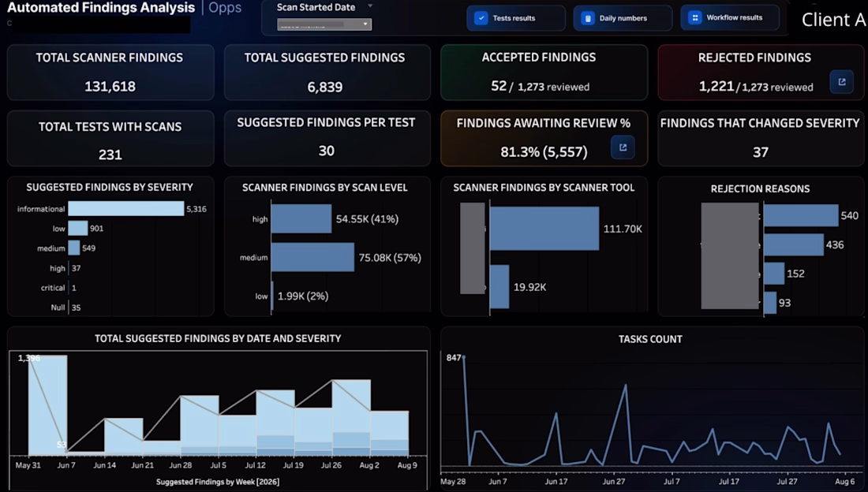Open the Scan Started Date dropdown
This screenshot has width=868, height=492.
(324, 24)
